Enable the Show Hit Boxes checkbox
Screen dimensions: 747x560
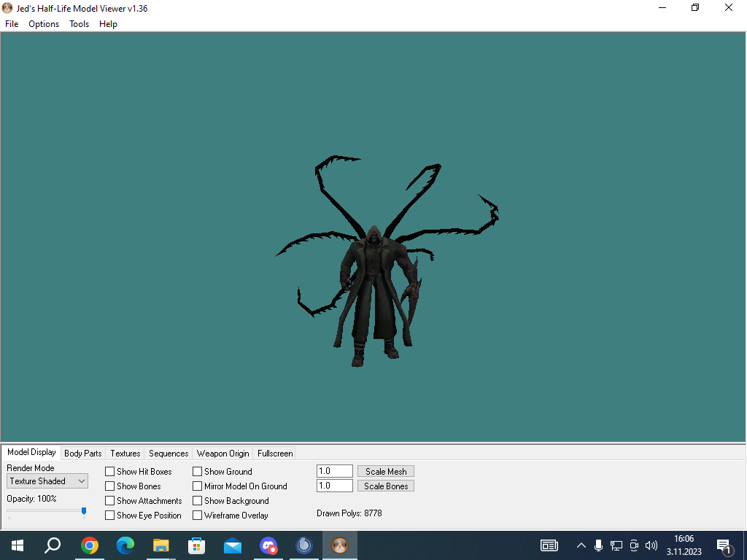(109, 472)
